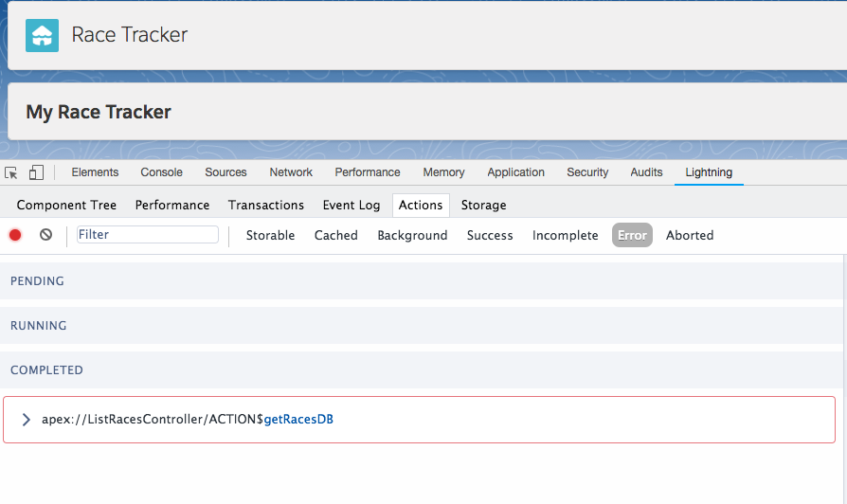Click the getRacesDB action link

298,420
